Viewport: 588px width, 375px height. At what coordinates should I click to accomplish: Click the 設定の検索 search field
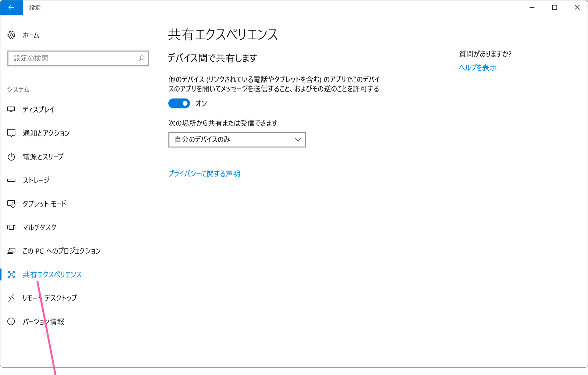(78, 58)
